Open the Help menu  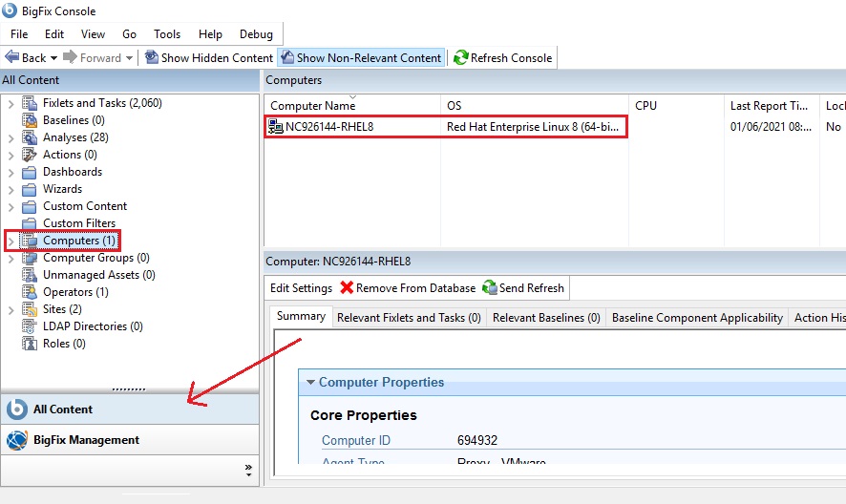click(210, 34)
